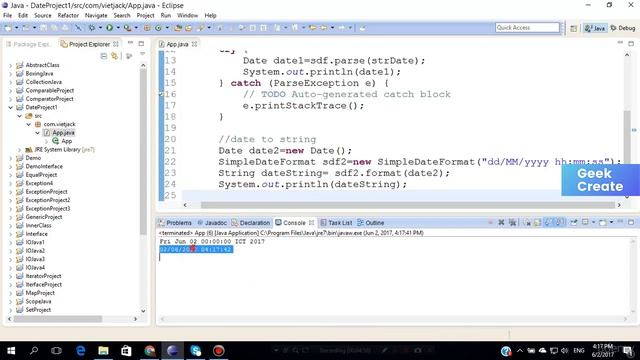Open the Navigate menu
Screen dimensions: 640x360
coord(96,16)
